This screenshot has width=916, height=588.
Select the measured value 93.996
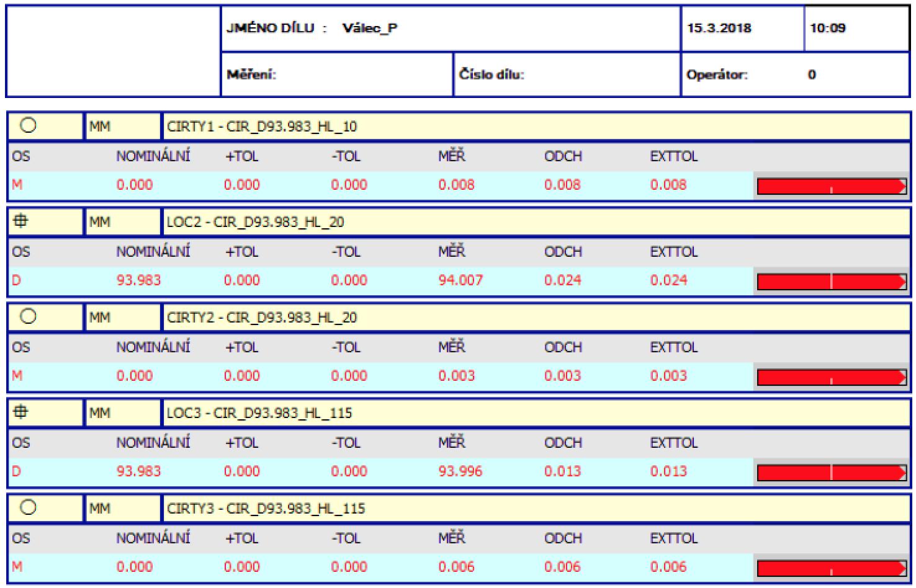point(460,471)
